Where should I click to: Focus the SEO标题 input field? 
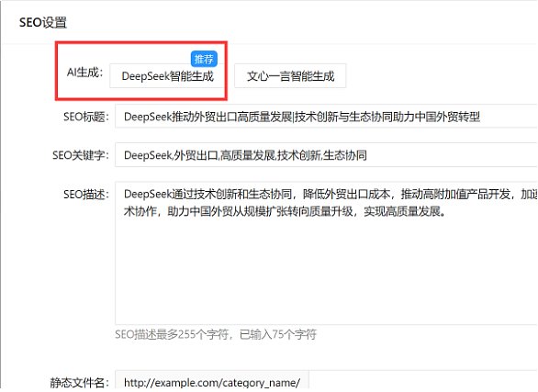point(326,117)
